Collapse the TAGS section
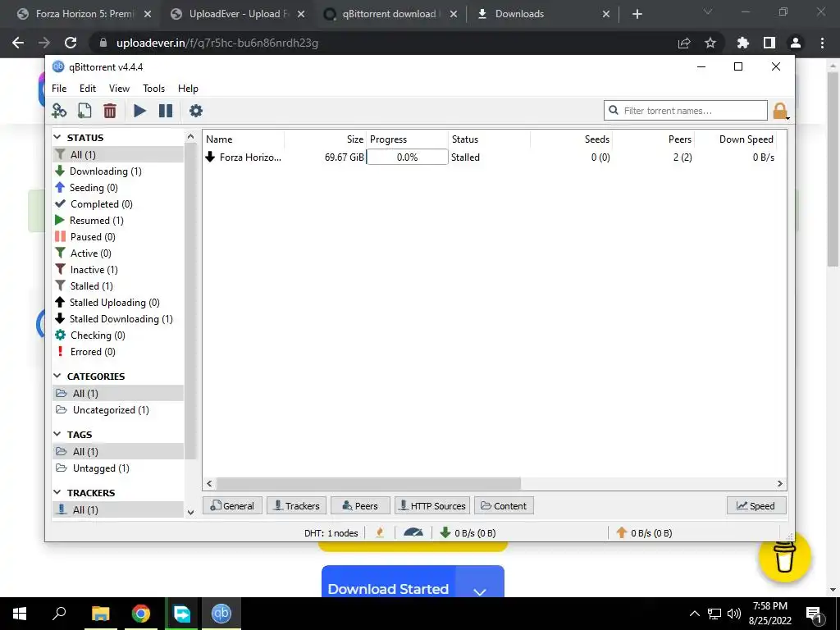The image size is (840, 630). coord(57,434)
